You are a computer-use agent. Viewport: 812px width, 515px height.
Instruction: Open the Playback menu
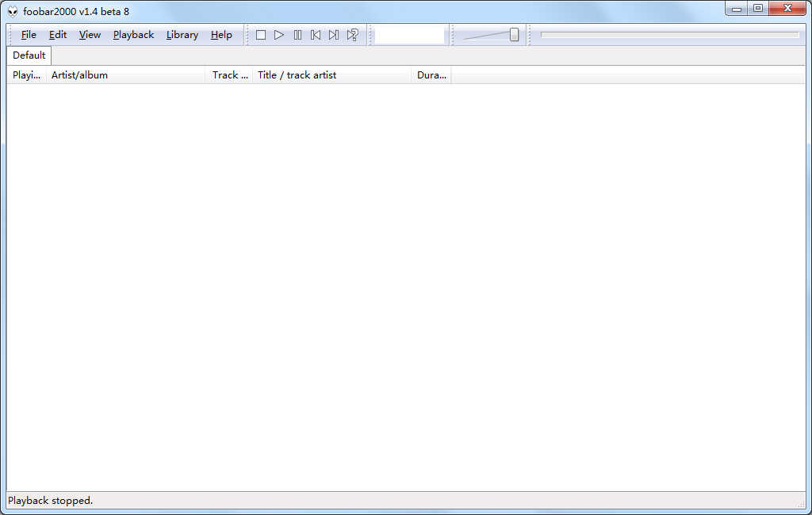(x=133, y=35)
